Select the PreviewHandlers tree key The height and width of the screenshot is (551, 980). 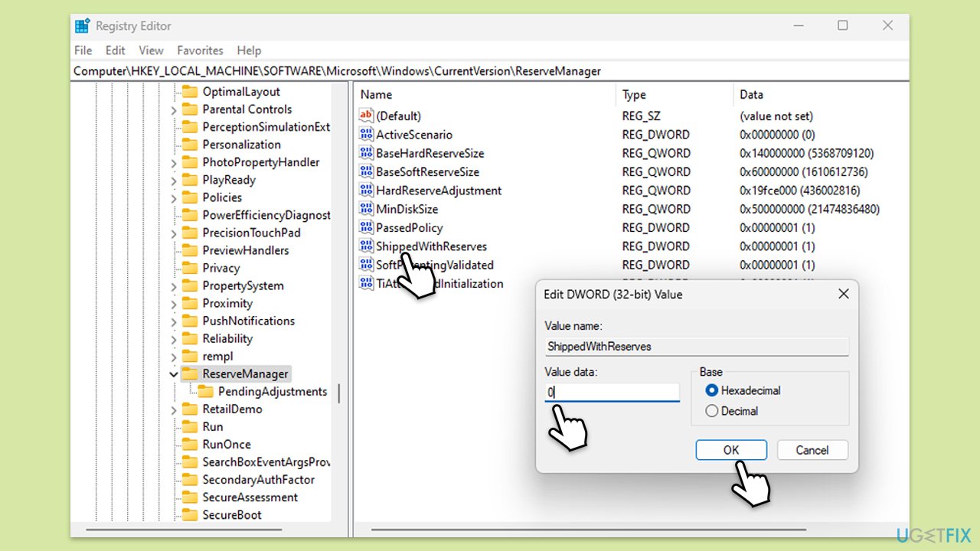coord(245,250)
